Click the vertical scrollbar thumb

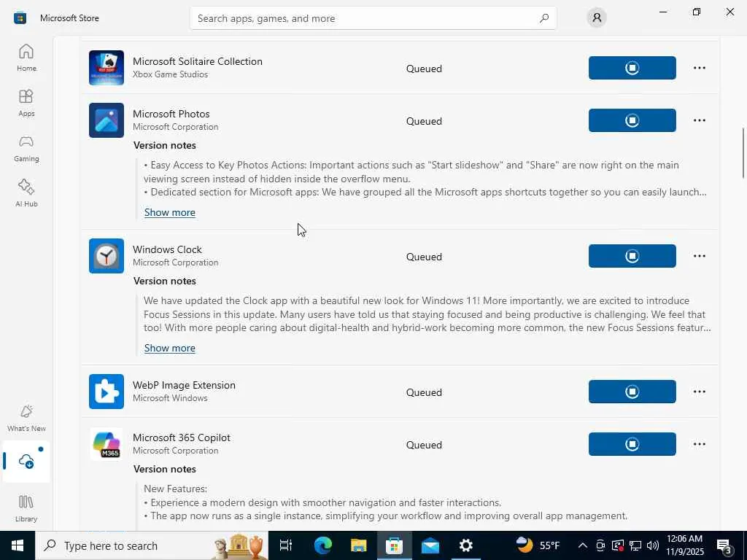click(x=743, y=153)
